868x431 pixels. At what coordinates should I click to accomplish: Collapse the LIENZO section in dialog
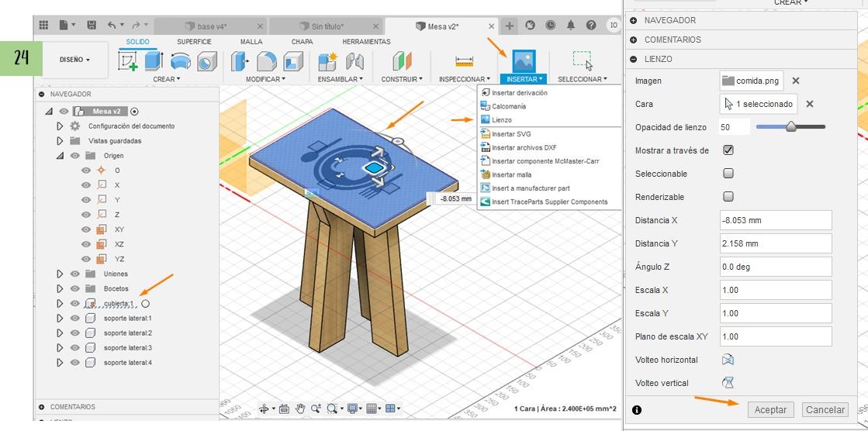point(633,59)
